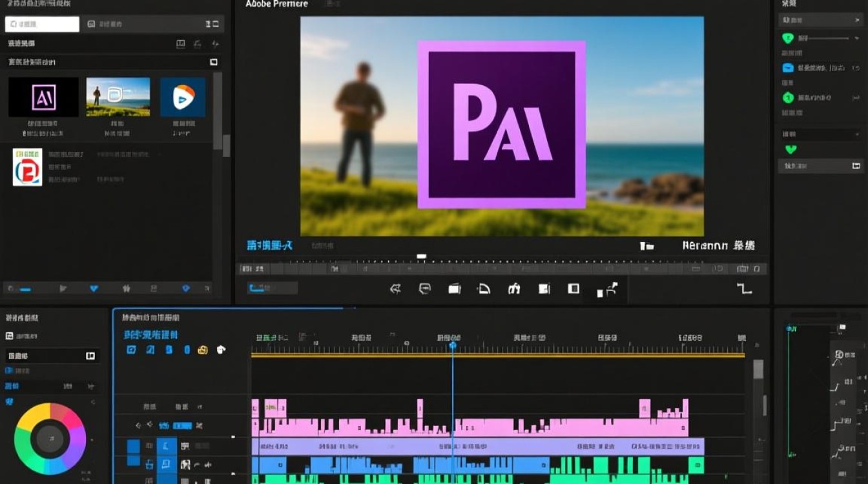This screenshot has height=484, width=868.
Task: Click the step-shaped icon at the monitor's right
Action: coord(744,288)
